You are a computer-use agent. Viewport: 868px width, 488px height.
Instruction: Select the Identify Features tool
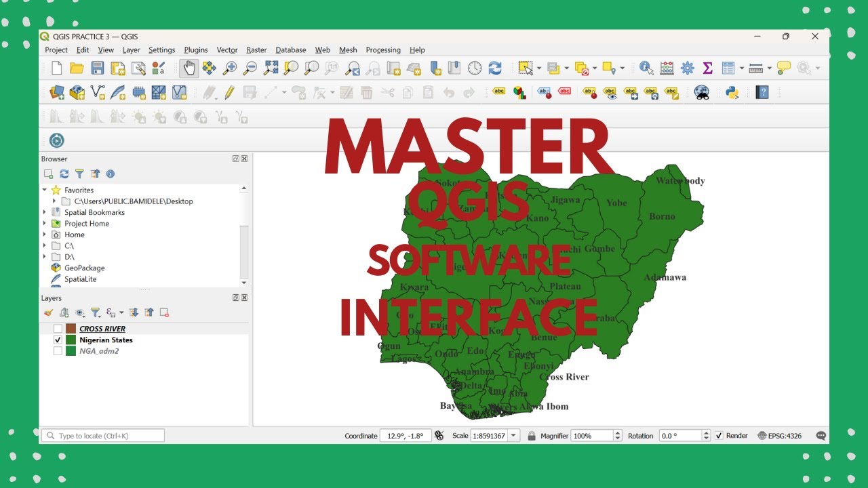click(646, 68)
